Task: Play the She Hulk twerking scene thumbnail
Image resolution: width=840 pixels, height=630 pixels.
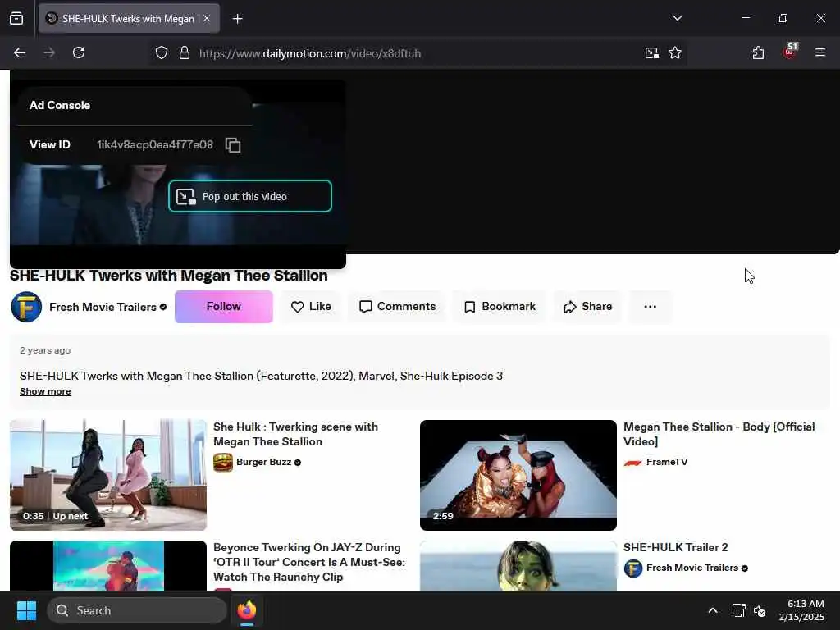Action: point(108,475)
